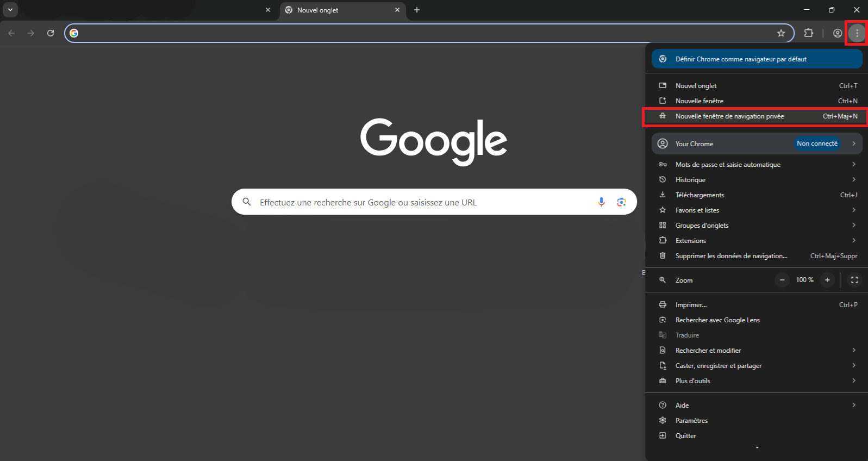The width and height of the screenshot is (868, 462).
Task: Click the toolbox icon beside Plus d'outils
Action: [663, 380]
